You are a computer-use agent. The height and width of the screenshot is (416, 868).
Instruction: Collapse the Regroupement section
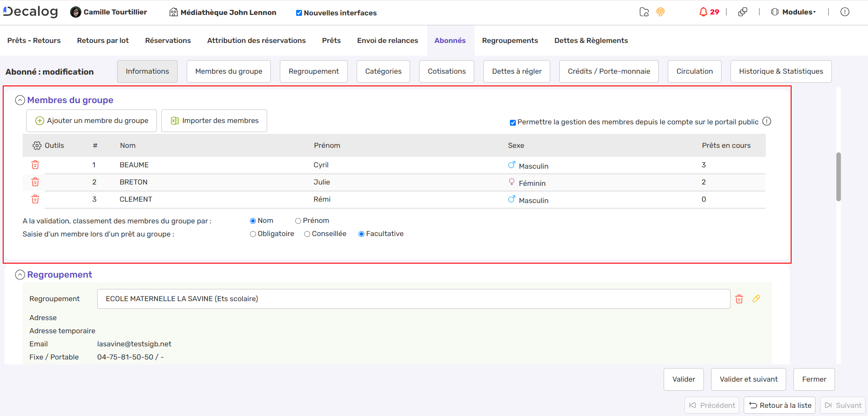20,275
